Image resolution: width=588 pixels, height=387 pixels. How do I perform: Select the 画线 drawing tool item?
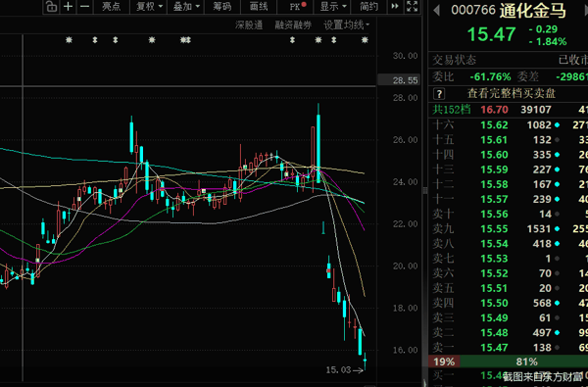pos(259,7)
